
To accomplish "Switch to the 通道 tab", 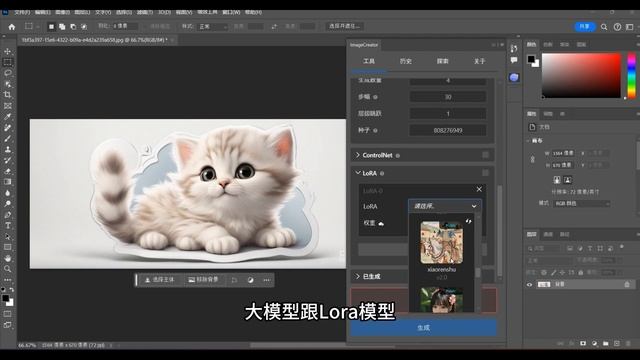I will click(548, 234).
